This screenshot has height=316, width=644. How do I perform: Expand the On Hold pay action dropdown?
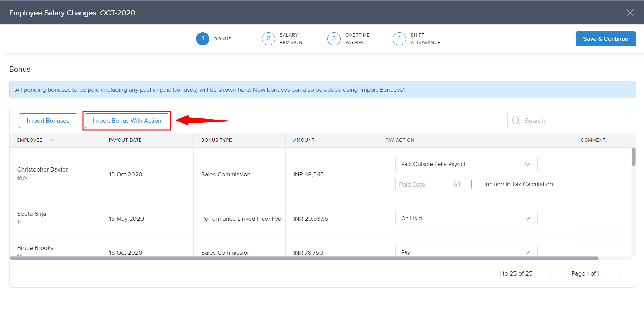tap(466, 218)
